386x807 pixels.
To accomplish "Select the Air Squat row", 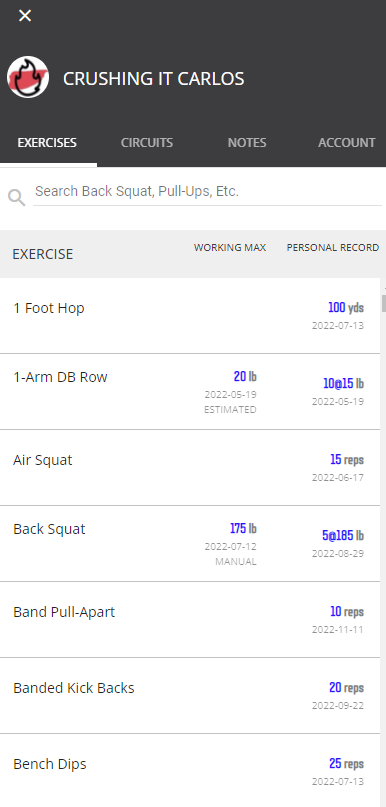I will [190, 467].
